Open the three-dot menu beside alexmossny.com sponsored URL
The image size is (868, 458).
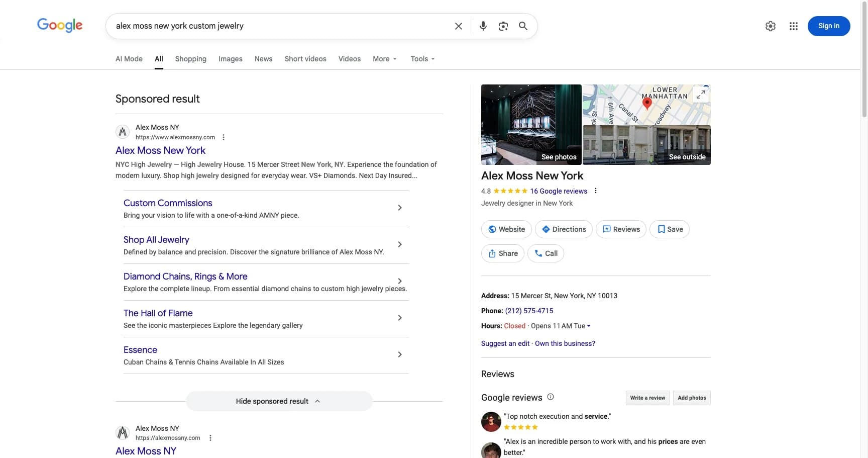tap(224, 137)
